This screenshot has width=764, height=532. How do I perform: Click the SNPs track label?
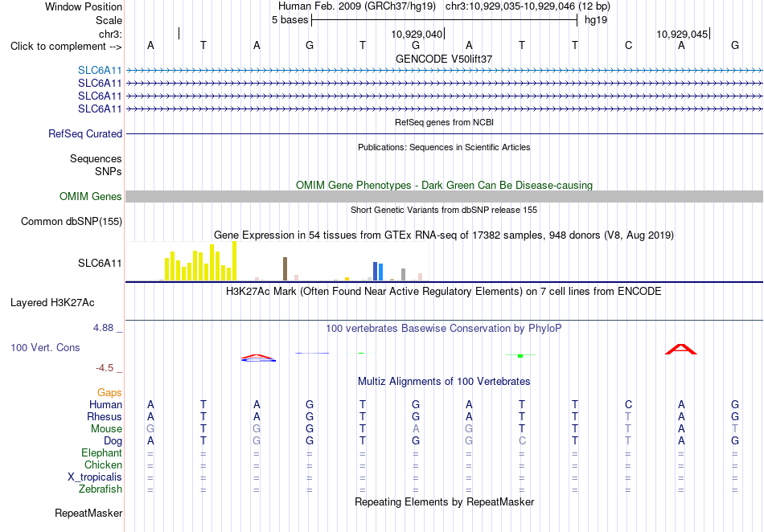pyautogui.click(x=109, y=172)
